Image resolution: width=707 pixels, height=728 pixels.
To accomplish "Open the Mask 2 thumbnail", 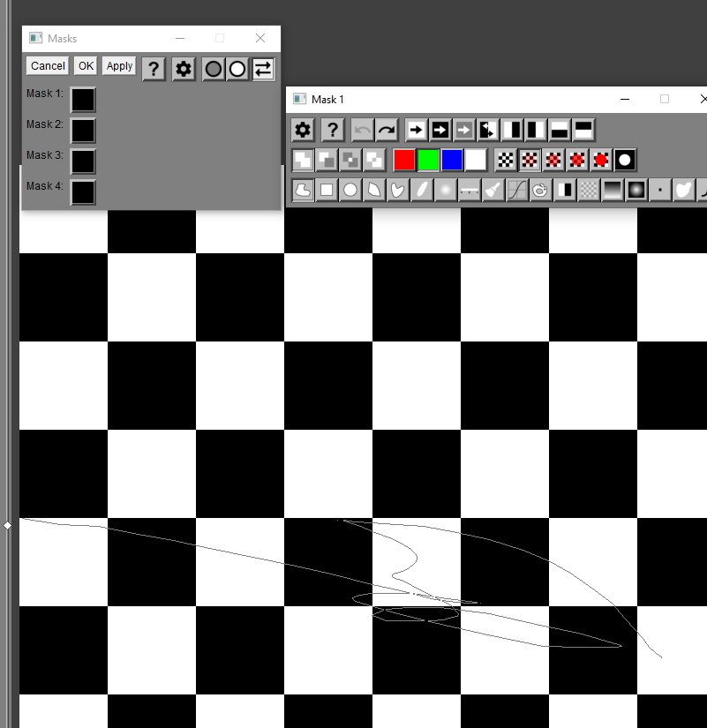I will [x=83, y=131].
